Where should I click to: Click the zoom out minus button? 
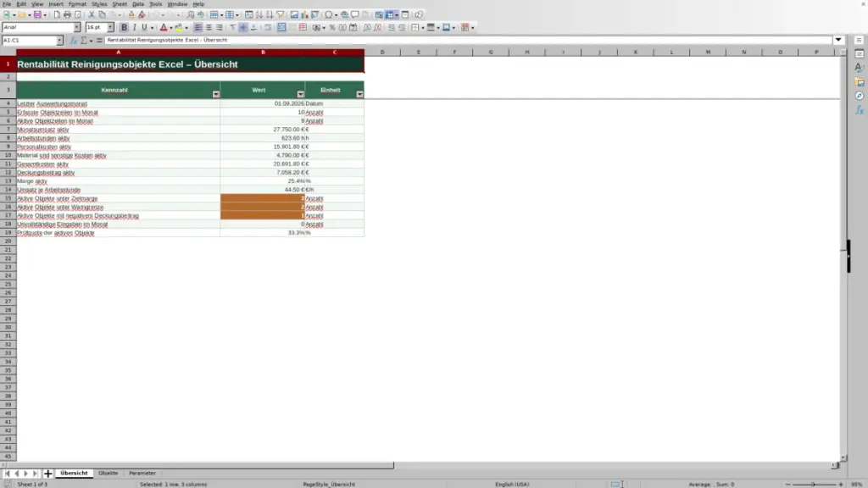pos(788,485)
